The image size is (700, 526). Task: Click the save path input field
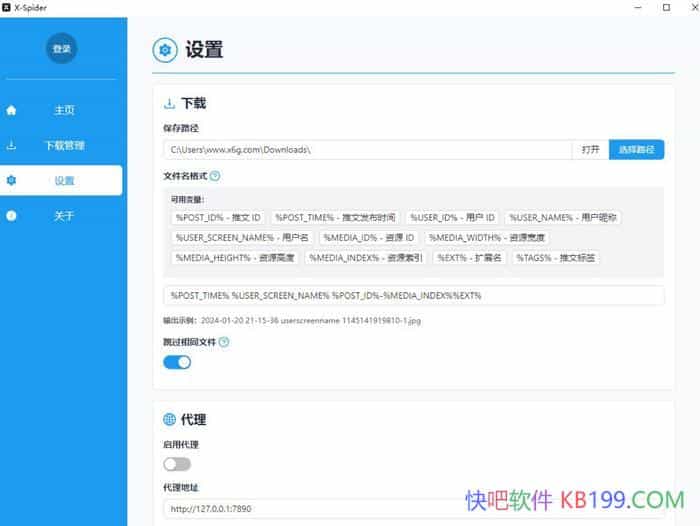click(x=367, y=150)
